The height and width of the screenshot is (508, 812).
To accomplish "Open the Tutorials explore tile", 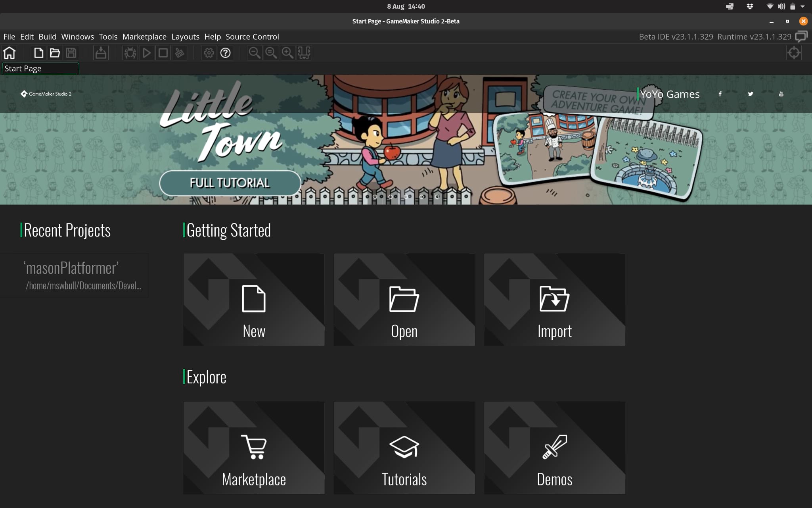I will (x=404, y=448).
